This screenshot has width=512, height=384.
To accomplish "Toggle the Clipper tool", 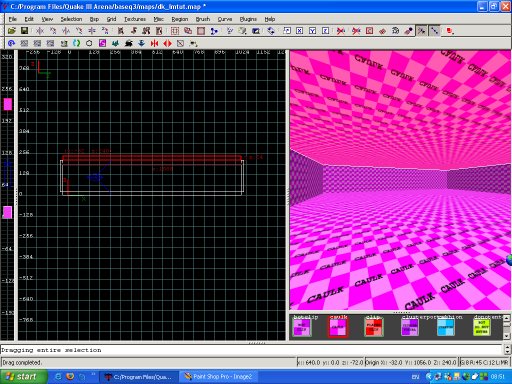I will pos(214,31).
